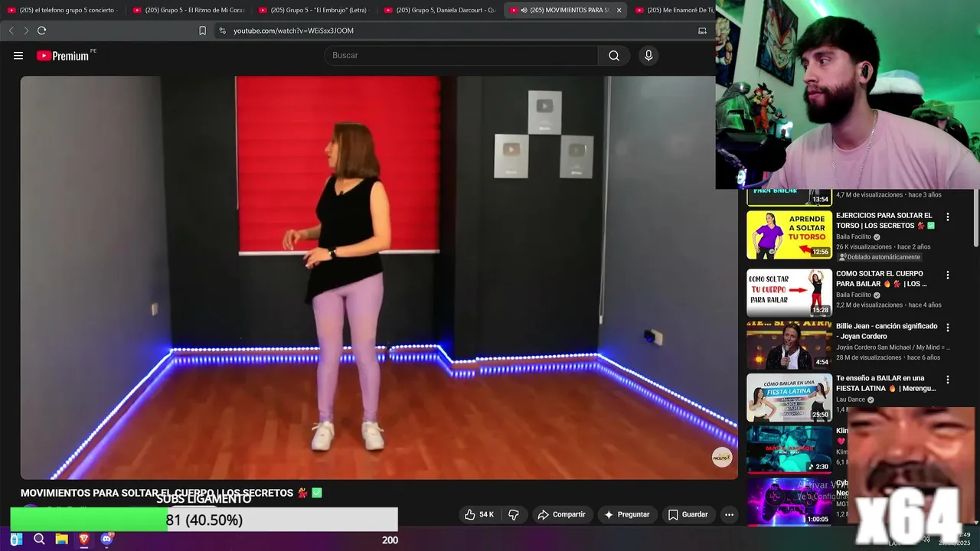Go forward with browser forward arrow
Image resolution: width=980 pixels, height=551 pixels.
point(26,31)
